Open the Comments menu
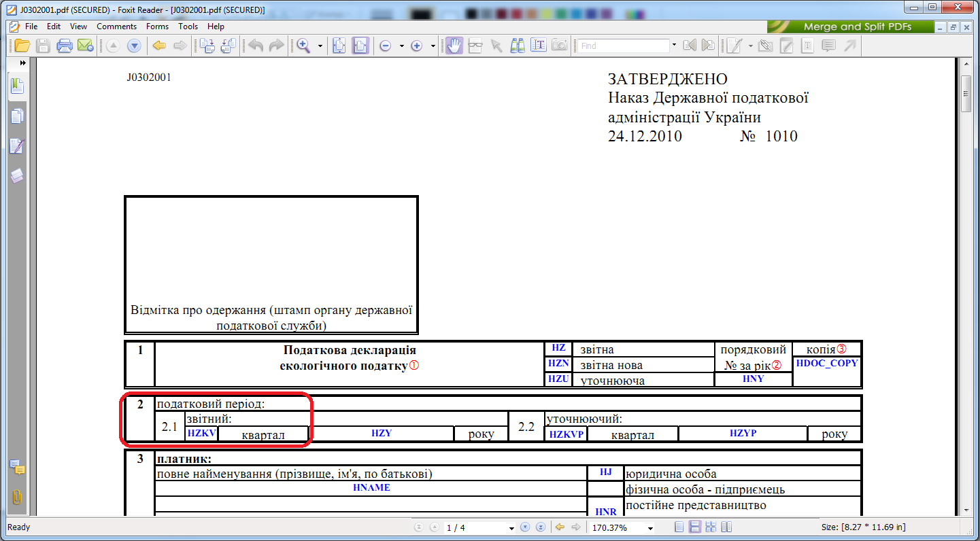This screenshot has height=541, width=980. point(116,27)
